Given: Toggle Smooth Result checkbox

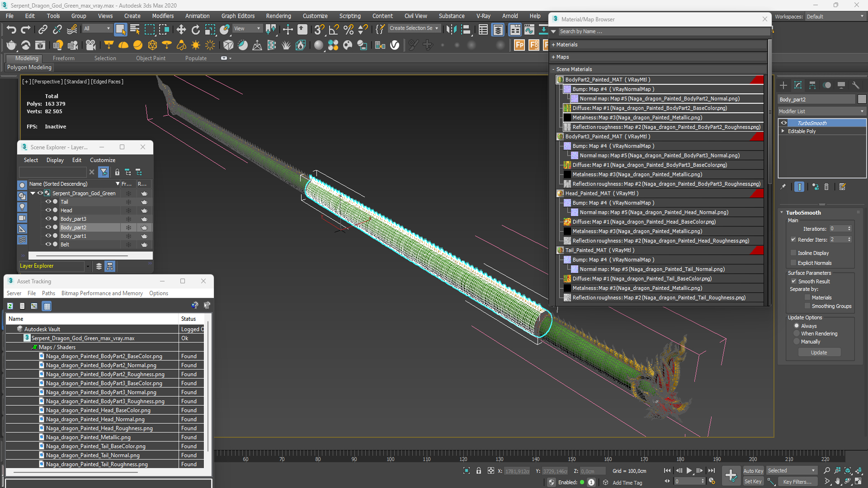Looking at the screenshot, I should coord(793,281).
